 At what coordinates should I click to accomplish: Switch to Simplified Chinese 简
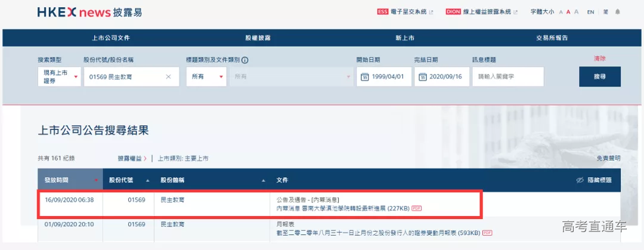coord(605,12)
